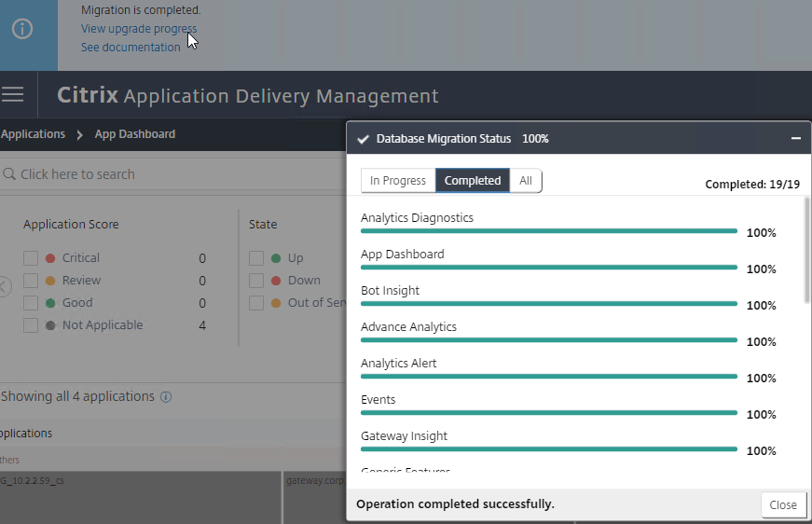812x524 pixels.
Task: Open the View upgrade progress link
Action: click(139, 29)
